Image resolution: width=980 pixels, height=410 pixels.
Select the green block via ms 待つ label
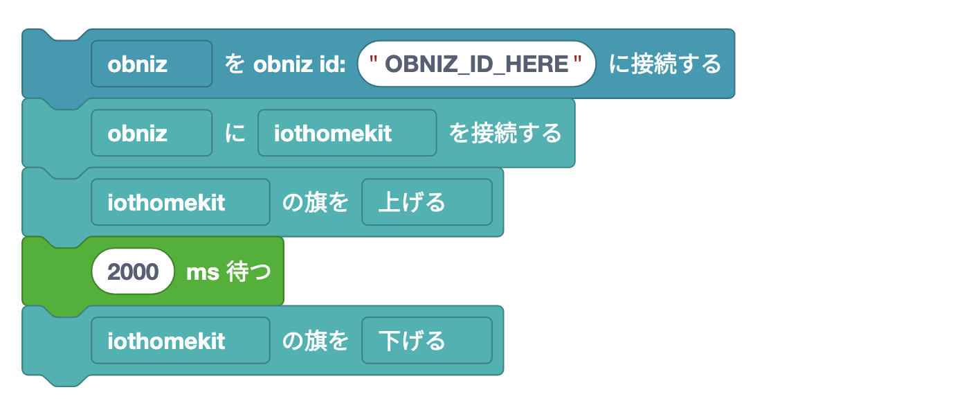228,271
